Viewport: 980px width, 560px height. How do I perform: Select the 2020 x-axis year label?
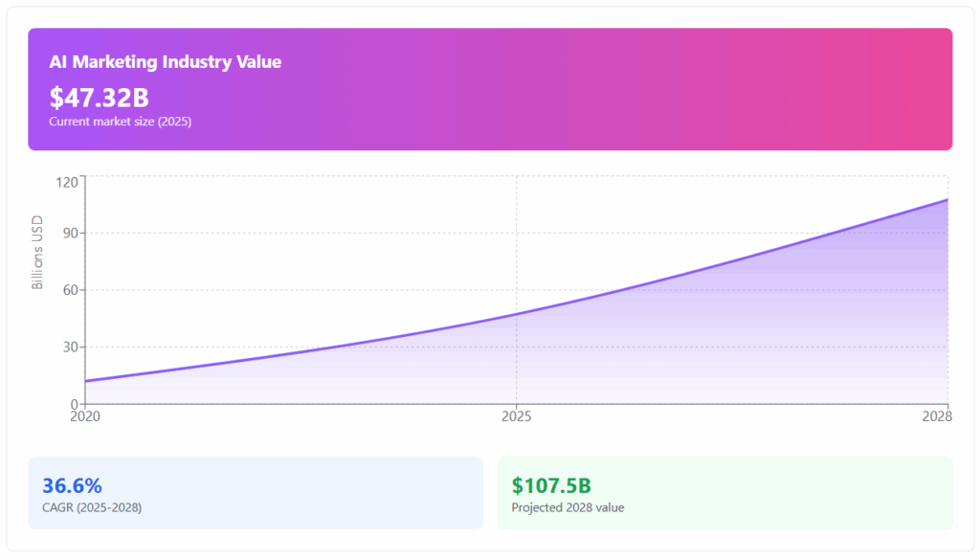[x=85, y=417]
